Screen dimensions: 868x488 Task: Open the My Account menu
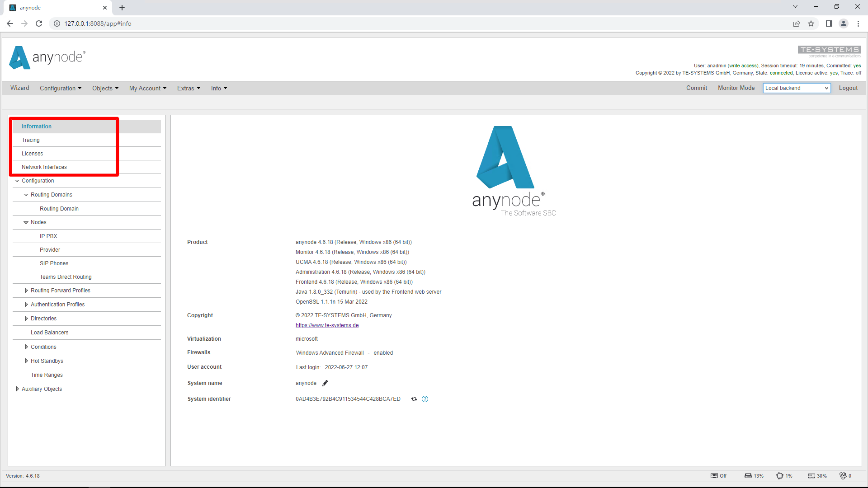(148, 88)
